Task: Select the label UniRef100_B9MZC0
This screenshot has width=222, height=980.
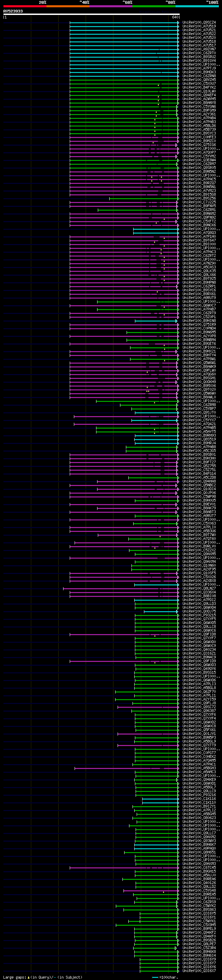Action: (199, 141)
